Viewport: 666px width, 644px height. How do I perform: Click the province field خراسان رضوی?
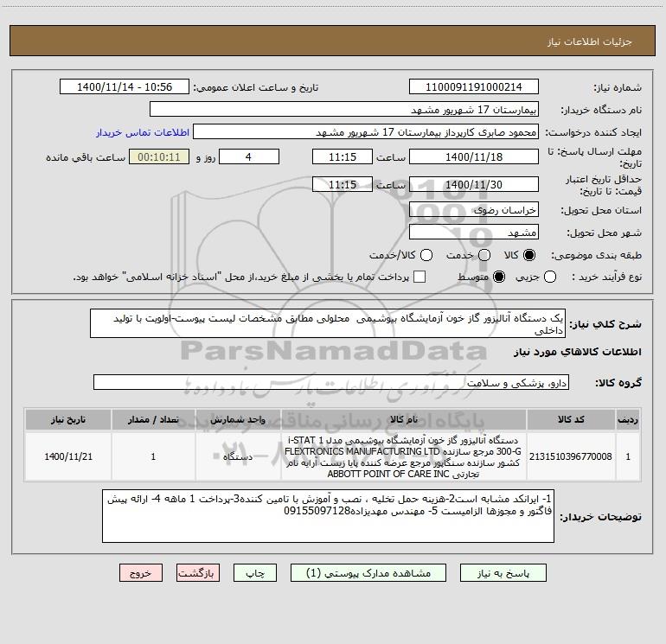[474, 210]
